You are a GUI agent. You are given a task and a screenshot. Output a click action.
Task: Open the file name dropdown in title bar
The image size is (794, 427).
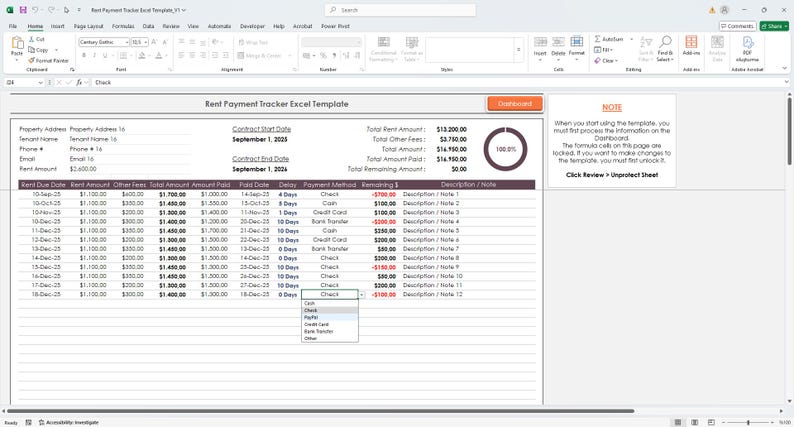183,10
